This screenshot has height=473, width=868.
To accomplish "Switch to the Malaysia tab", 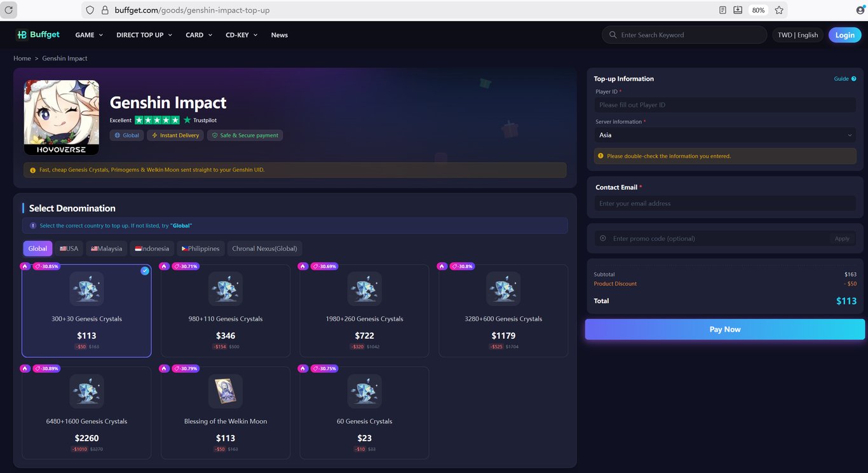I will click(x=106, y=249).
